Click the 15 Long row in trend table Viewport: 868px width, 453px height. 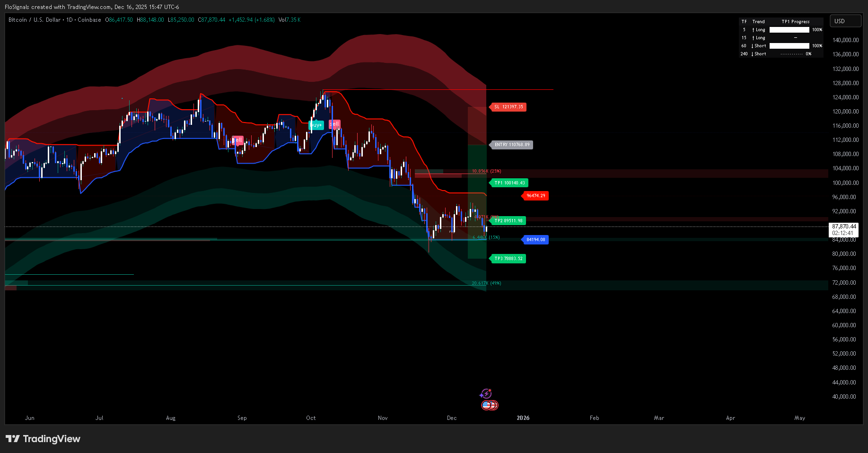pos(781,38)
